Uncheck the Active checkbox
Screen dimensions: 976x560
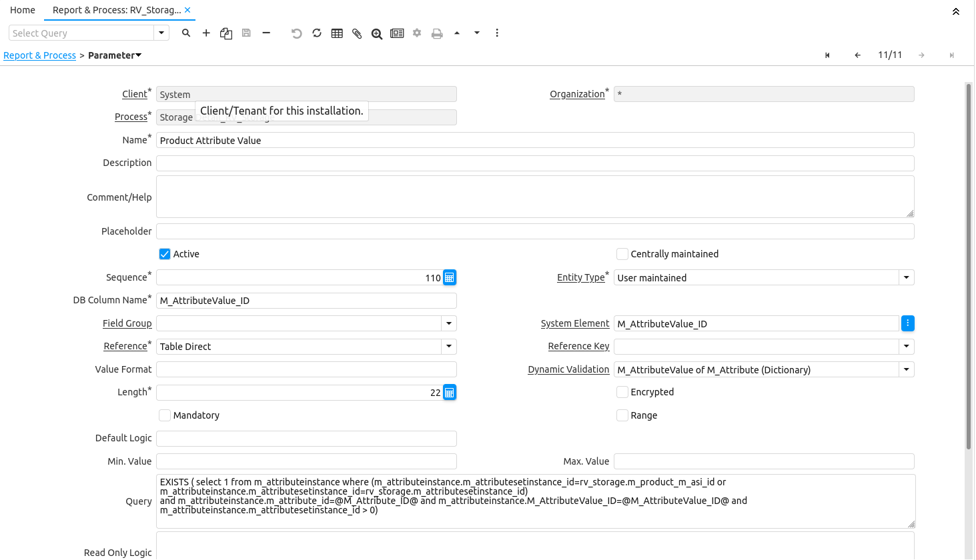click(164, 254)
